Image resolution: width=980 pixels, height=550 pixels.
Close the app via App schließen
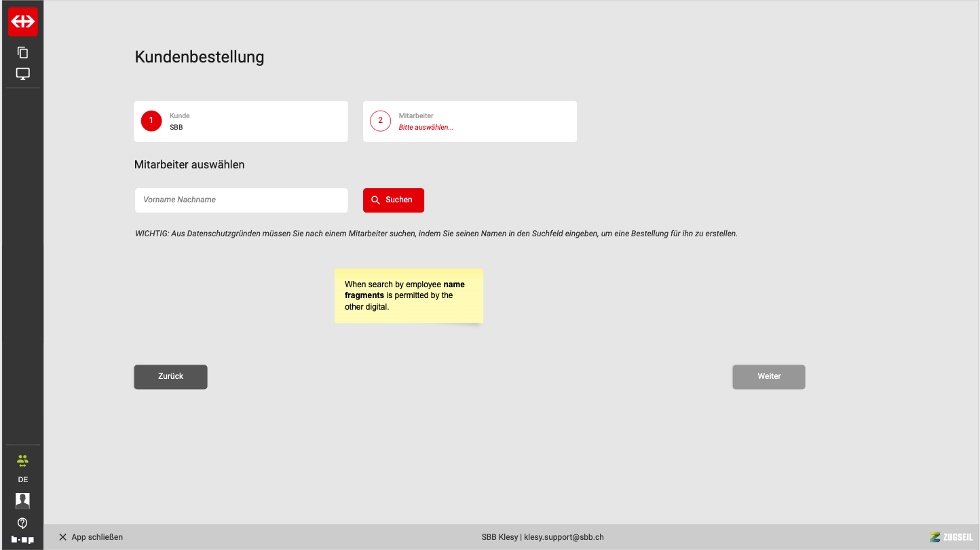click(x=91, y=537)
